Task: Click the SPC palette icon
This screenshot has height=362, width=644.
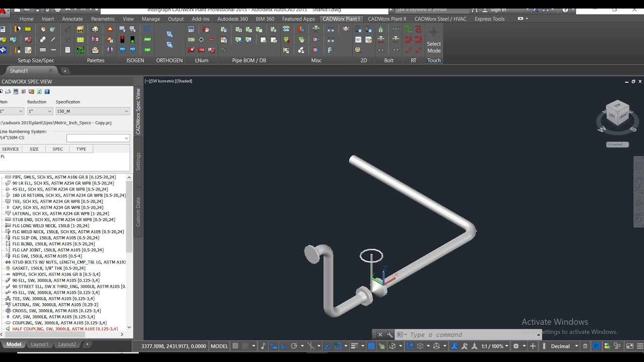Action: (80, 29)
